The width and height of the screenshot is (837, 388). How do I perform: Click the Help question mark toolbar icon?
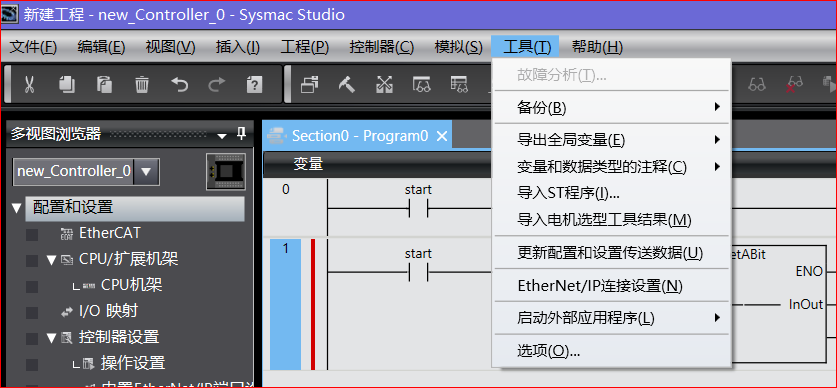coord(254,84)
